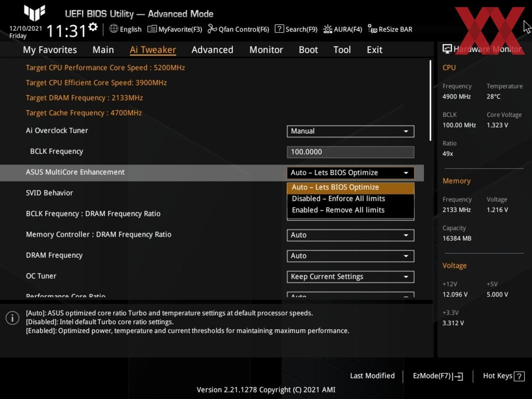Viewport: 532px width, 399px height.
Task: Switch to the Monitor tab
Action: point(266,50)
